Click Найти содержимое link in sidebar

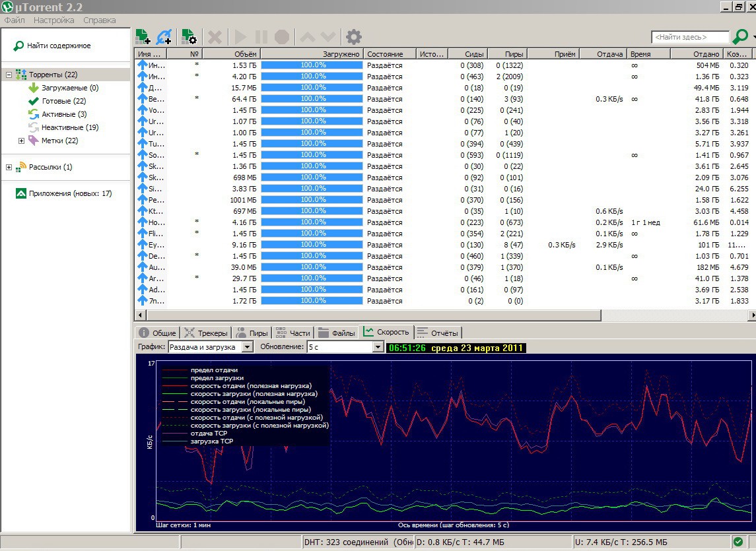tap(59, 46)
